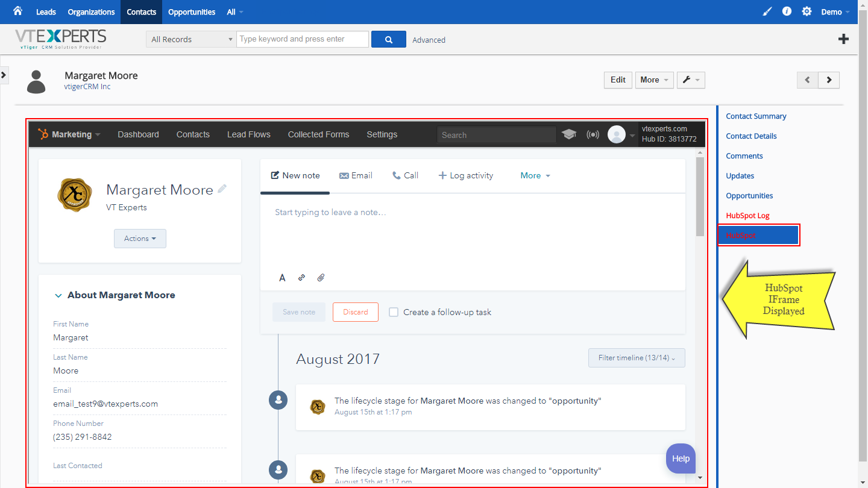Open HubSpot Settings menu item
Image resolution: width=868 pixels, height=488 pixels.
(x=382, y=134)
